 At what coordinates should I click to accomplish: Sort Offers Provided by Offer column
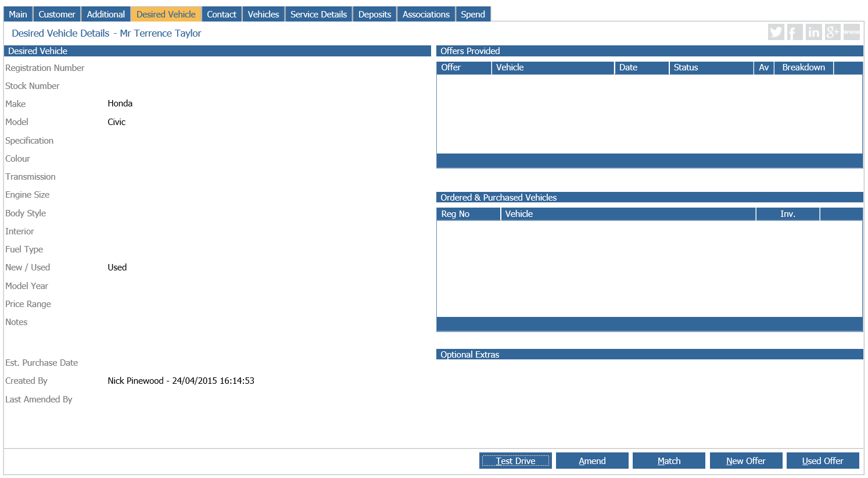(x=464, y=67)
